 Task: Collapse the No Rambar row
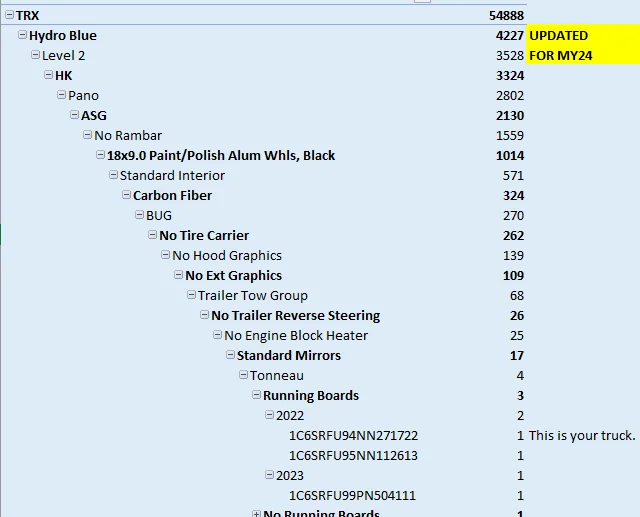click(87, 135)
